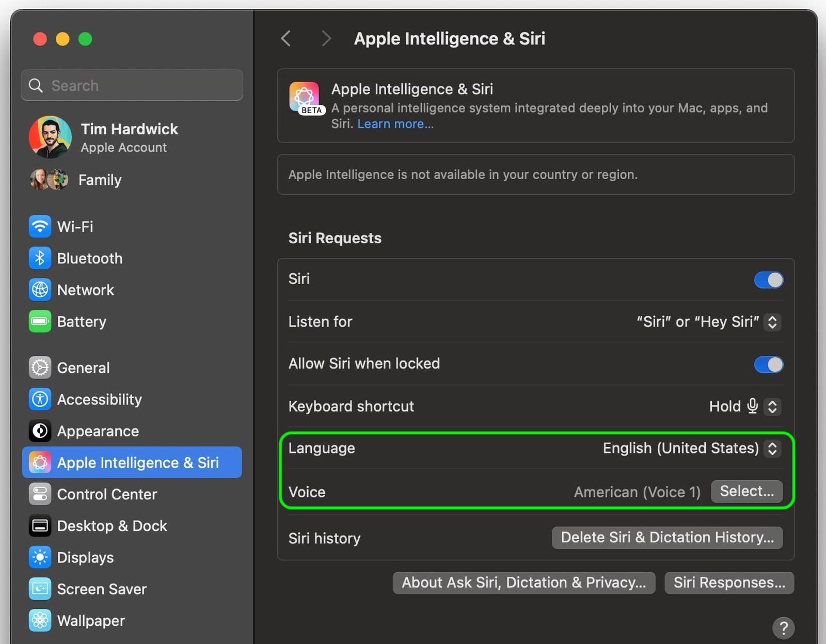
Task: Click the Wi-Fi sidebar icon
Action: (x=40, y=226)
